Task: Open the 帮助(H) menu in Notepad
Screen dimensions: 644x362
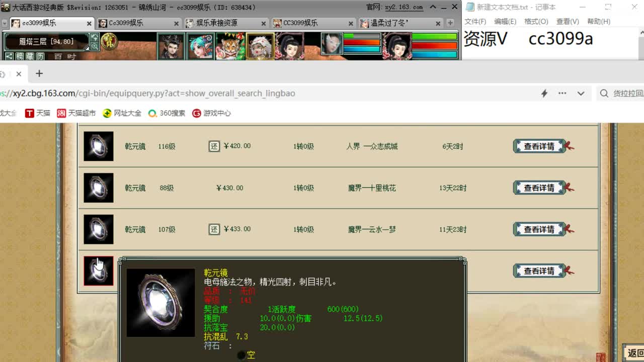Action: (x=599, y=22)
